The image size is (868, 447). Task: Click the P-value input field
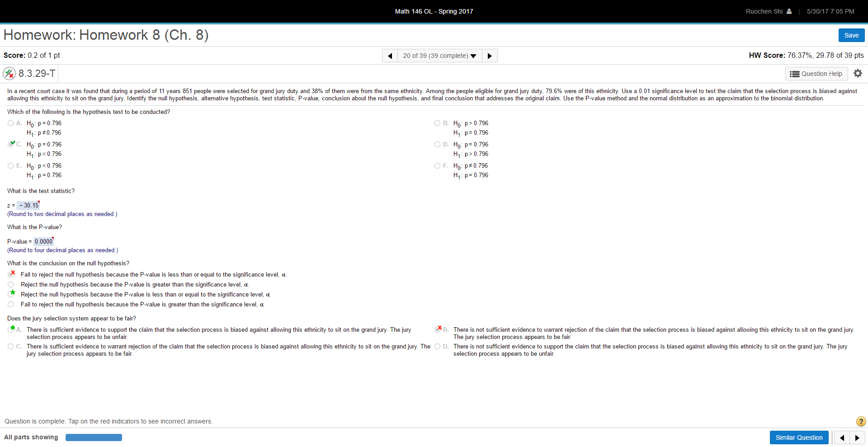(43, 241)
